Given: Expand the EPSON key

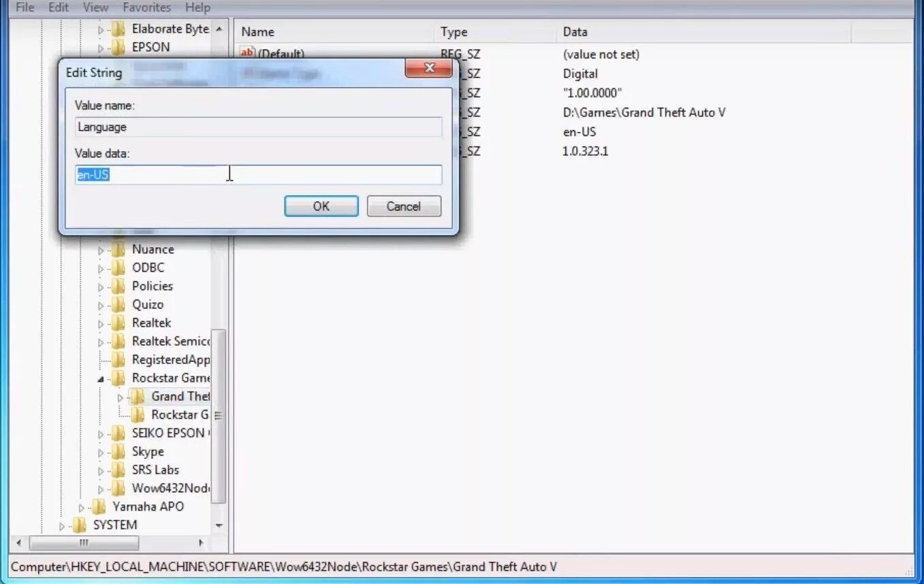Looking at the screenshot, I should point(101,48).
